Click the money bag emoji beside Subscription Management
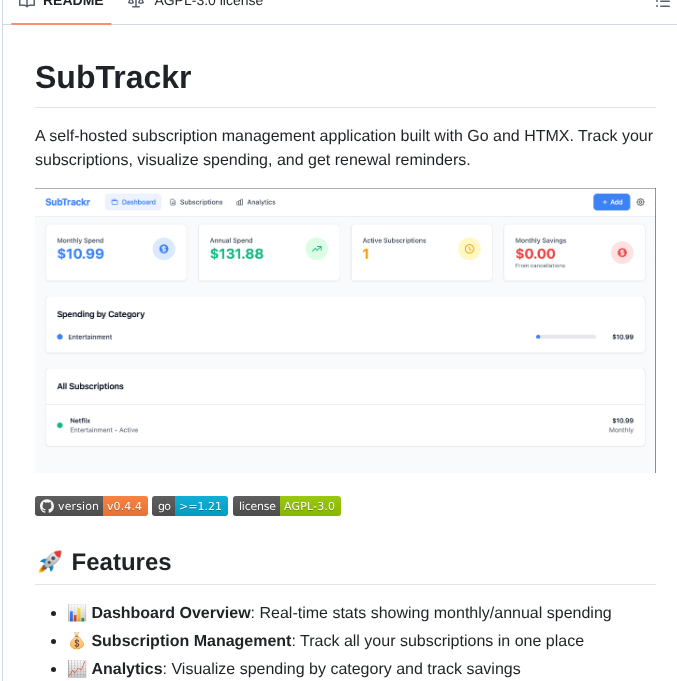Viewport: 677px width, 681px height. (x=77, y=641)
